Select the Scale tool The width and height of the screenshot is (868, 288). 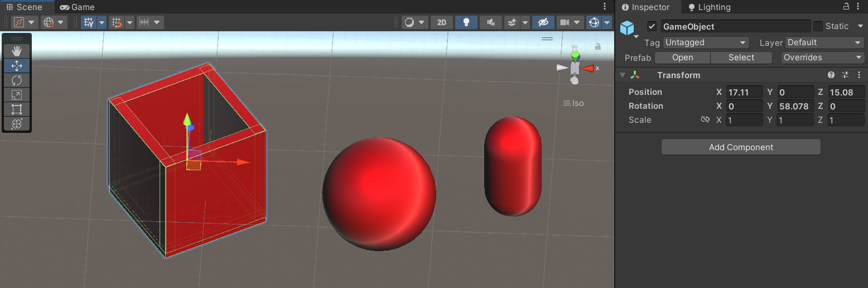(x=17, y=95)
